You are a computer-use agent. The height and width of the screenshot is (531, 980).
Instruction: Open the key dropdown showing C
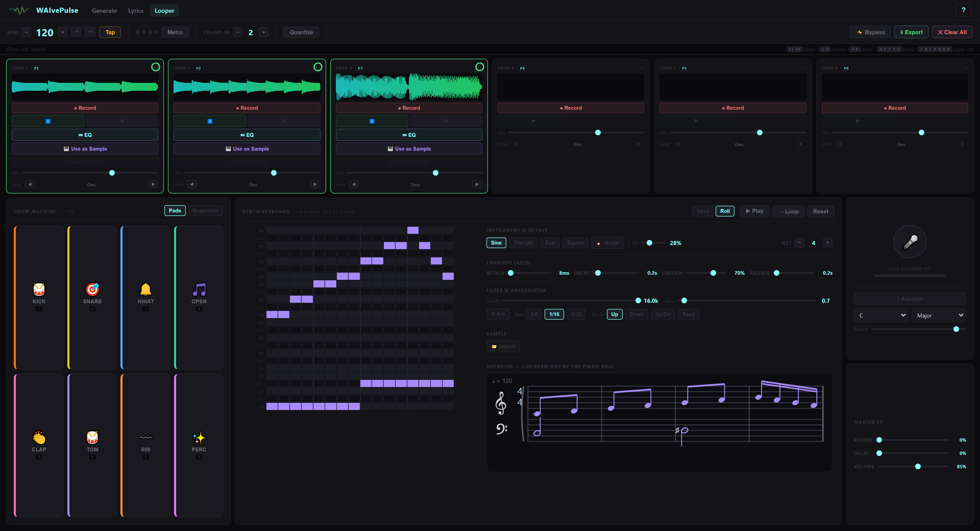tap(881, 315)
